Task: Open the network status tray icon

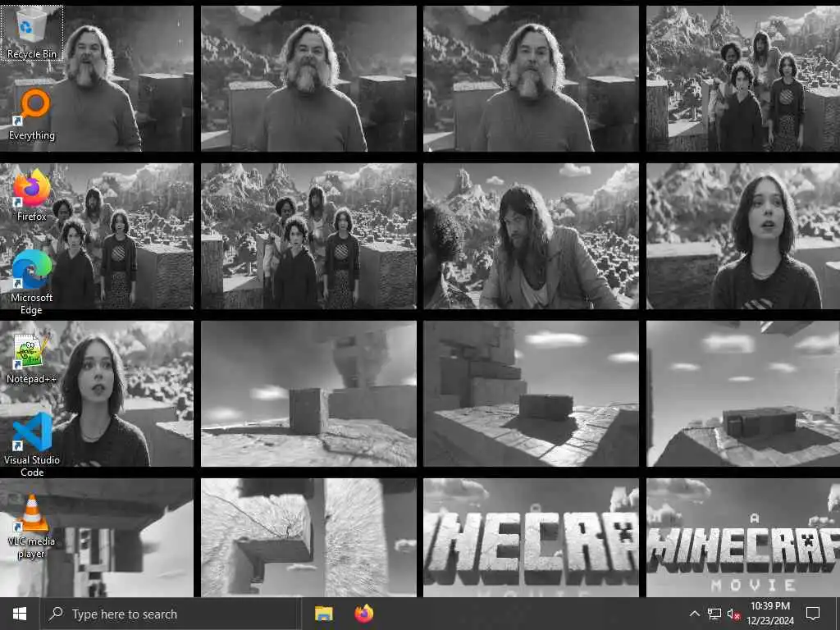Action: pos(714,614)
